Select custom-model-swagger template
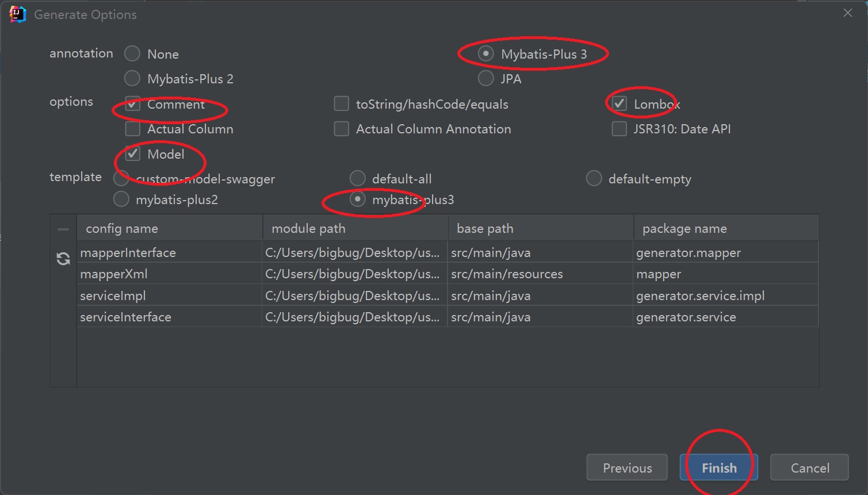The width and height of the screenshot is (868, 495). point(121,179)
